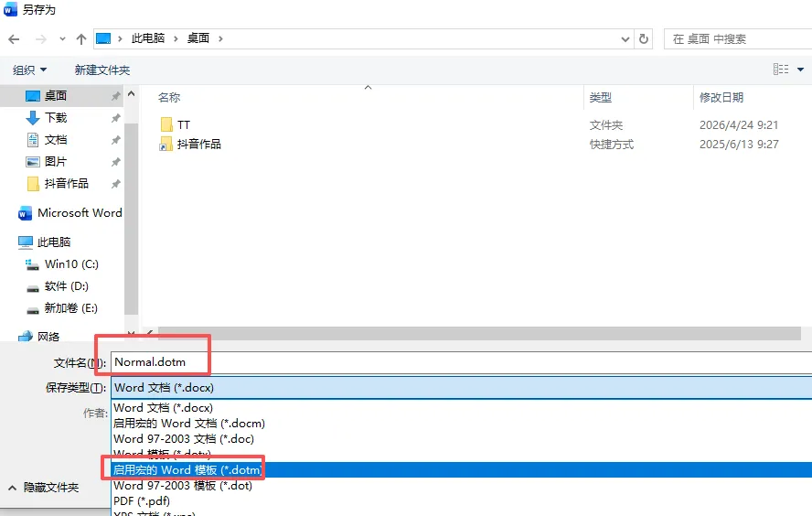Click pin icon next to 桌面

pos(115,96)
